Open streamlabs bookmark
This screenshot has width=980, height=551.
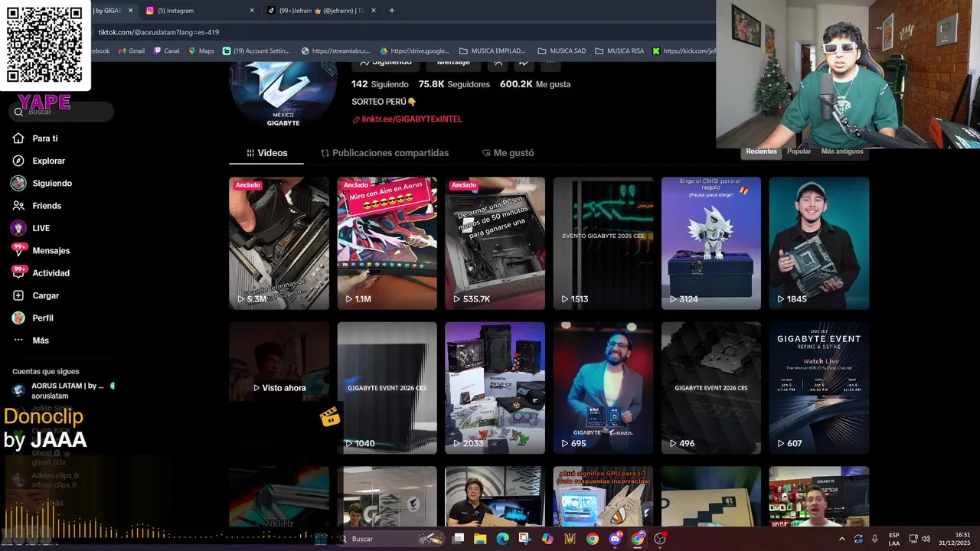(335, 51)
